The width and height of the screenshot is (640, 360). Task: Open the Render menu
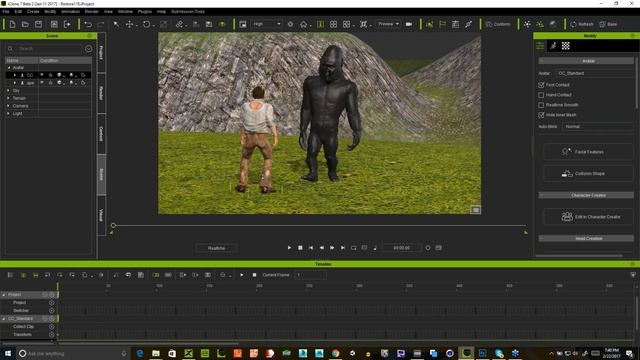92,11
